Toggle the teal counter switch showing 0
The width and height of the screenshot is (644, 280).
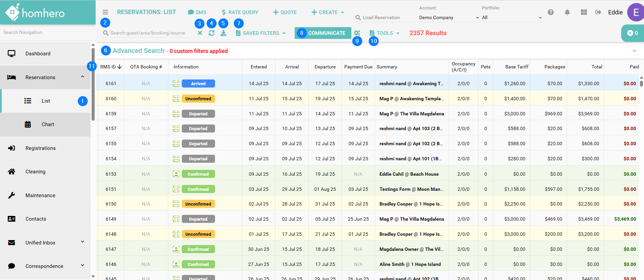tap(632, 33)
